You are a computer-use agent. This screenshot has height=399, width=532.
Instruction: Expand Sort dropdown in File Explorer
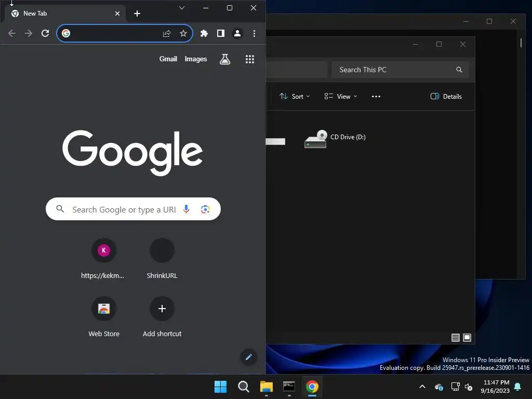point(295,96)
